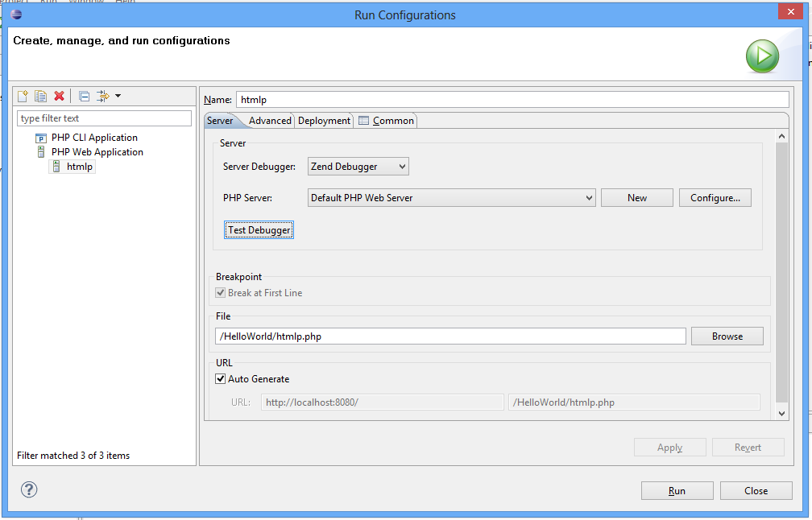Open the Server Debugger dropdown

(358, 167)
